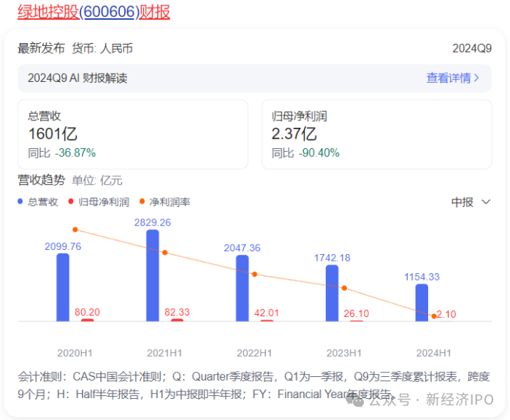Click the 2024H1 orange line marker
Viewport: 510px width, 420px height.
pyautogui.click(x=434, y=316)
